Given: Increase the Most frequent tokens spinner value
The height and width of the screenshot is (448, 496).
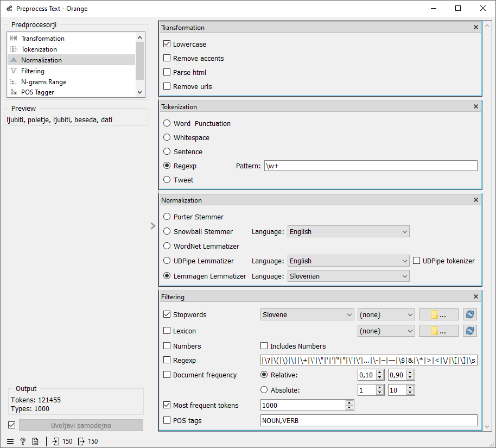Looking at the screenshot, I should [x=349, y=402].
